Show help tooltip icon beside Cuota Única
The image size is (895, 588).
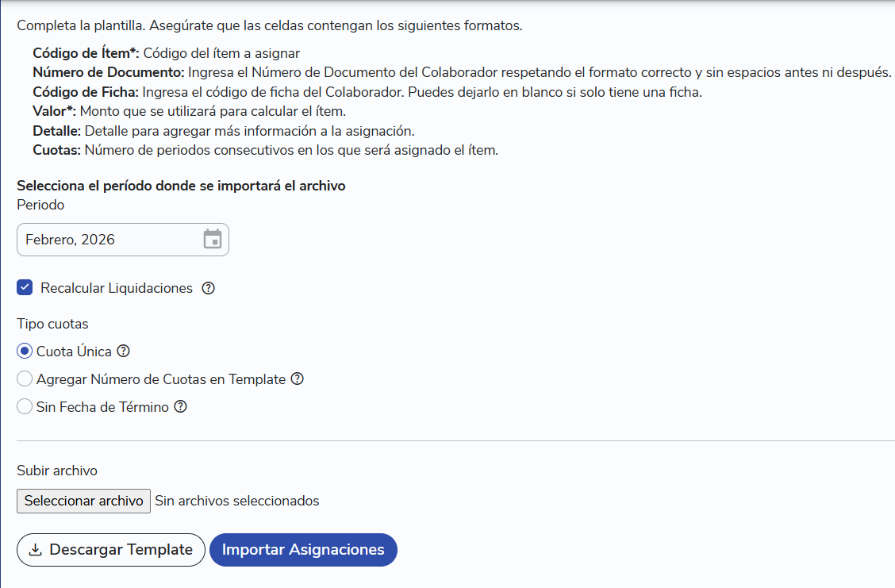pos(123,351)
